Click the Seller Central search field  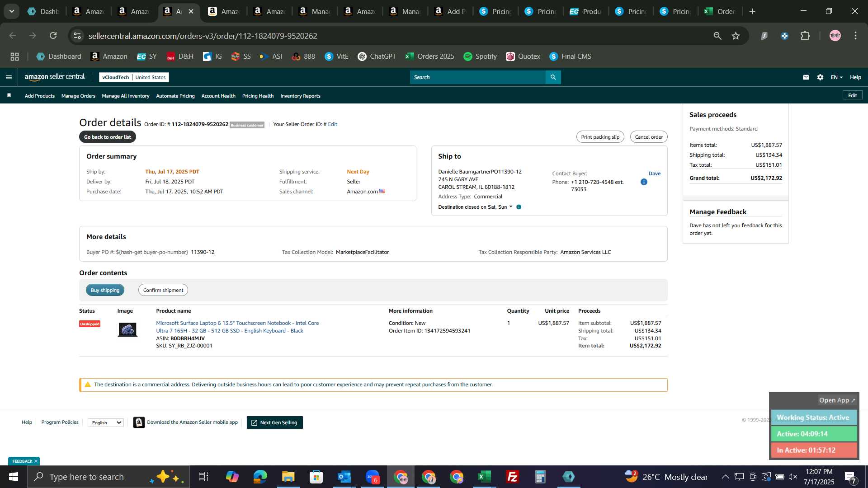pyautogui.click(x=477, y=77)
